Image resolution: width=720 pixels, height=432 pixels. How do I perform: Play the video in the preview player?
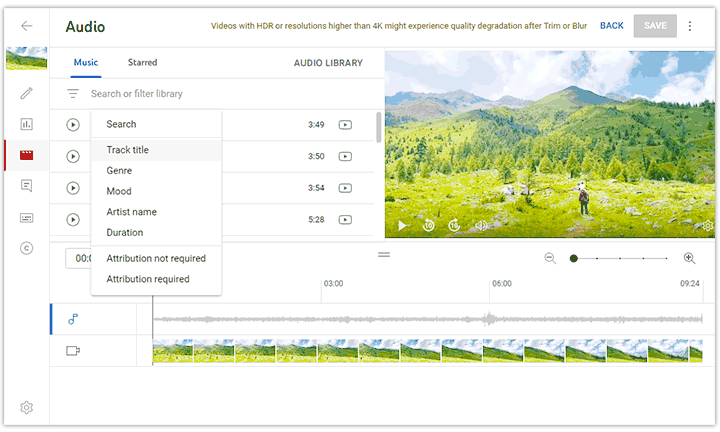pyautogui.click(x=403, y=226)
